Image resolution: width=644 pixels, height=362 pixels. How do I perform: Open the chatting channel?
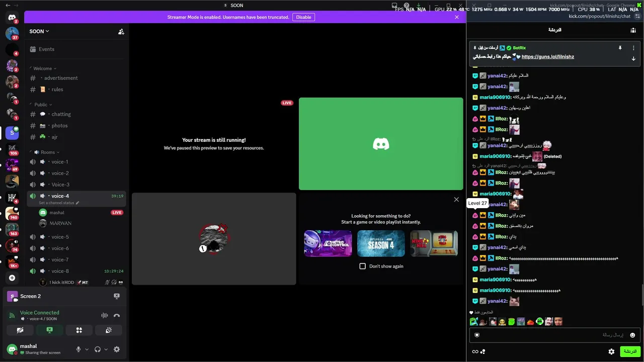point(76,114)
